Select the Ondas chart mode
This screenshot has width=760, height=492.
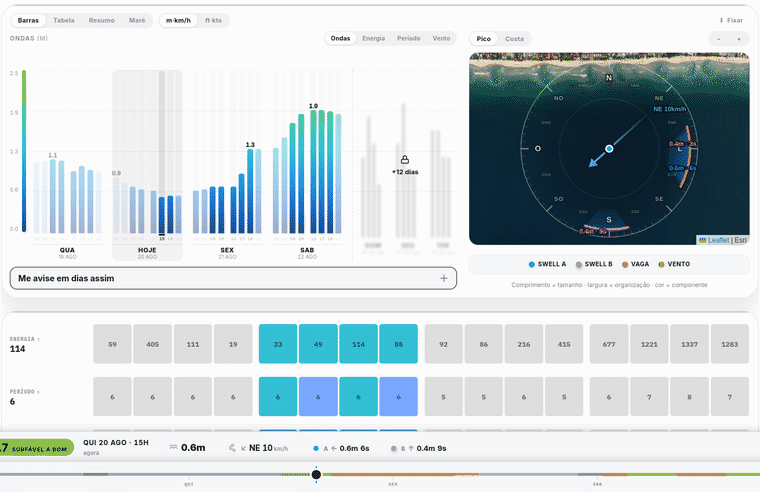340,38
